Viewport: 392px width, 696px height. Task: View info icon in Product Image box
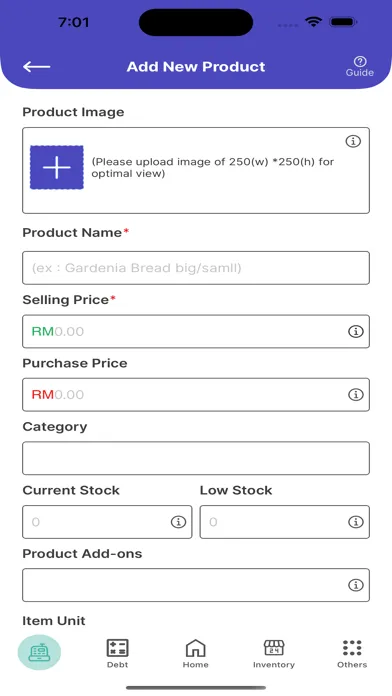[x=353, y=142]
